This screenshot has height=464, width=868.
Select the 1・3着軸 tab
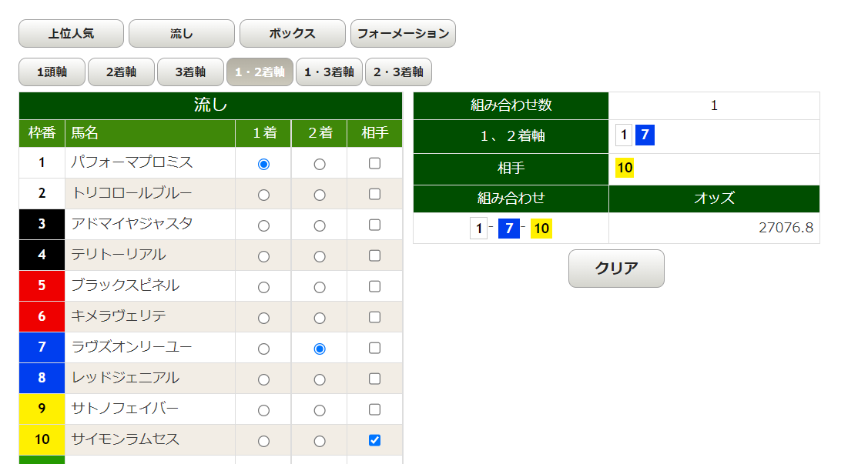click(329, 72)
